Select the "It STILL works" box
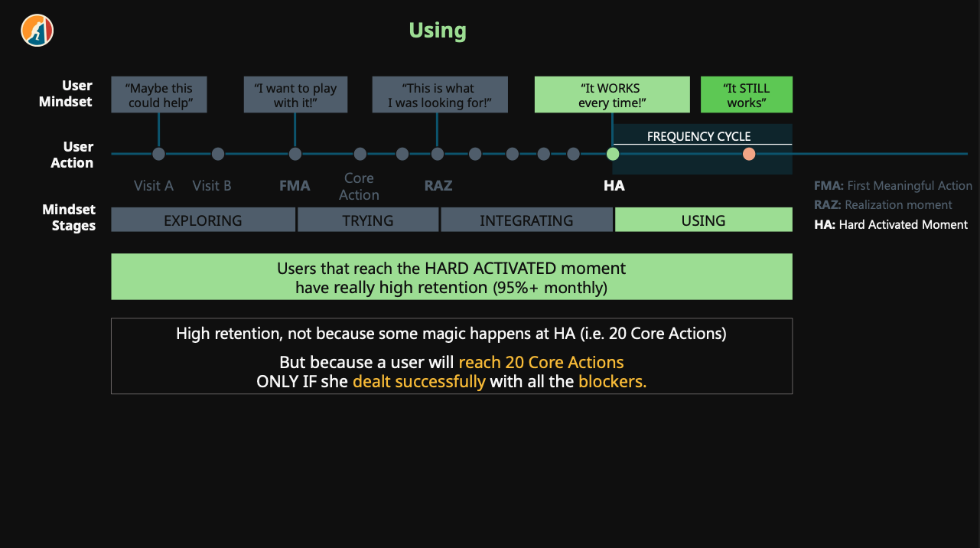Viewport: 980px width, 548px height. [747, 95]
